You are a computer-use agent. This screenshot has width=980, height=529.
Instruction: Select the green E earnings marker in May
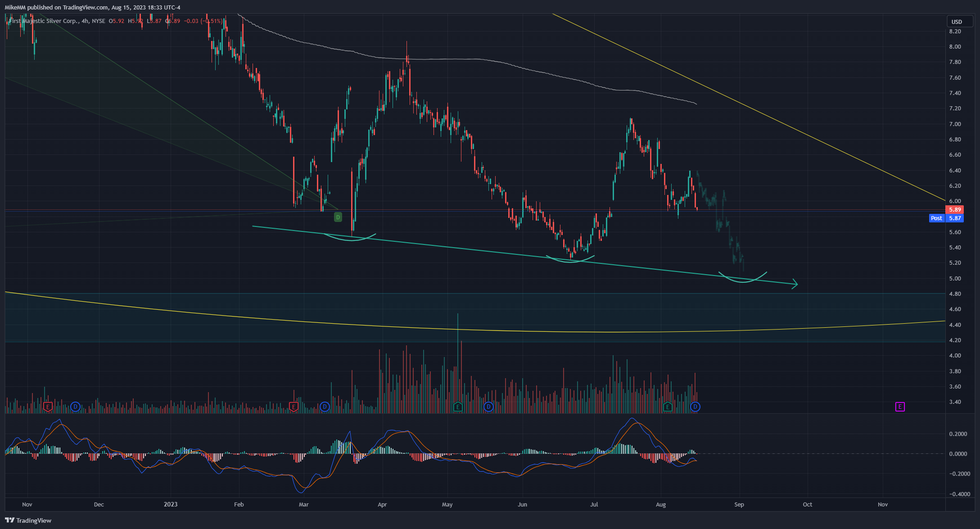[x=458, y=407]
